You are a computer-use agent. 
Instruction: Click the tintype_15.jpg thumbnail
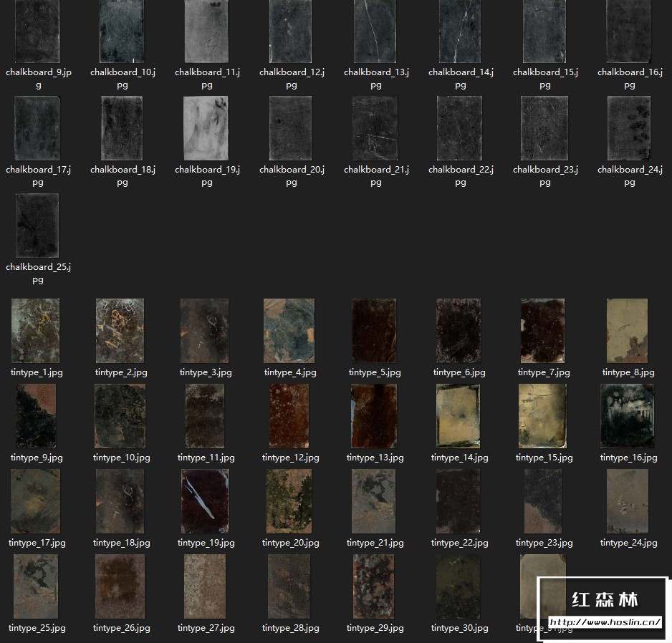click(x=542, y=416)
